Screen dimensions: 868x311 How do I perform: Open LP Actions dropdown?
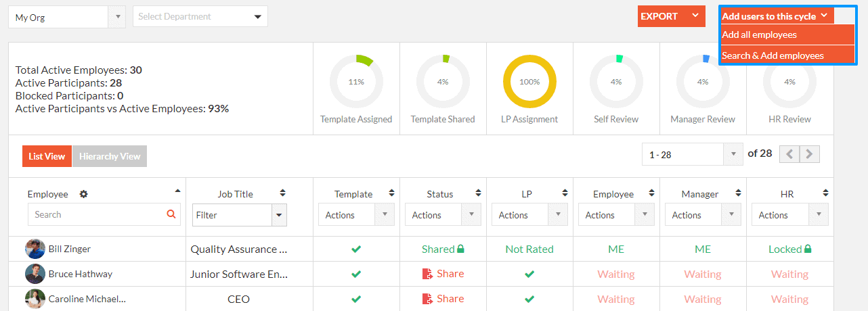(x=529, y=215)
